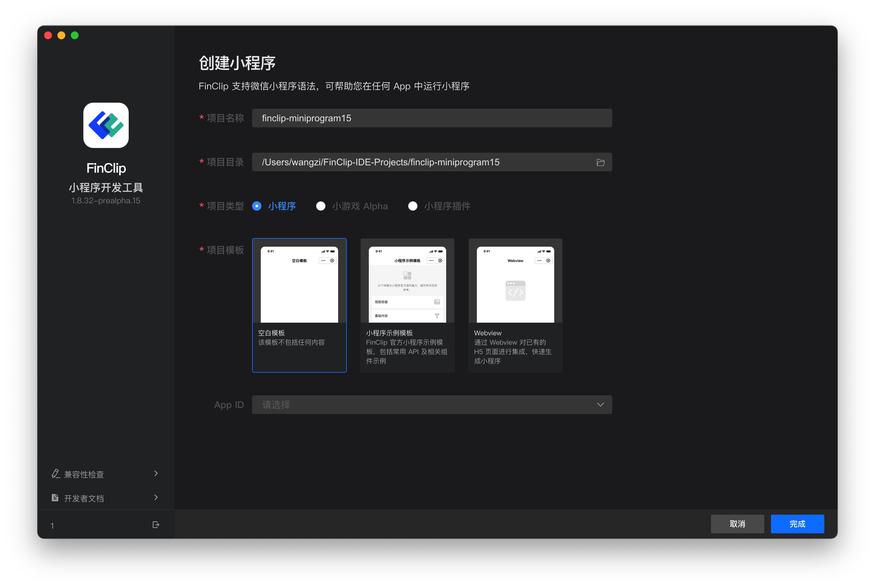The height and width of the screenshot is (588, 875).
Task: Click the 取消 button
Action: [737, 524]
